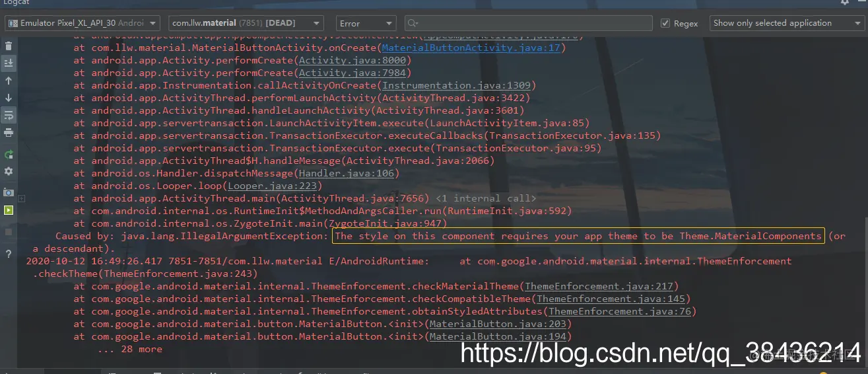Toggle the Regex checkbox
Image resolution: width=868 pixels, height=374 pixels.
click(665, 23)
